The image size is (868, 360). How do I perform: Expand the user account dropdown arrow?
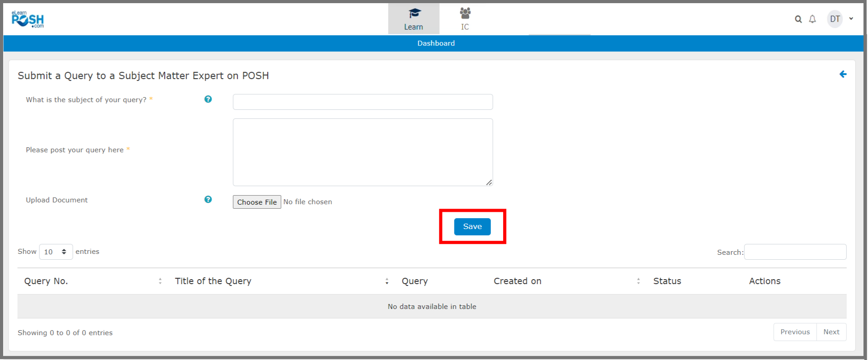coord(851,19)
